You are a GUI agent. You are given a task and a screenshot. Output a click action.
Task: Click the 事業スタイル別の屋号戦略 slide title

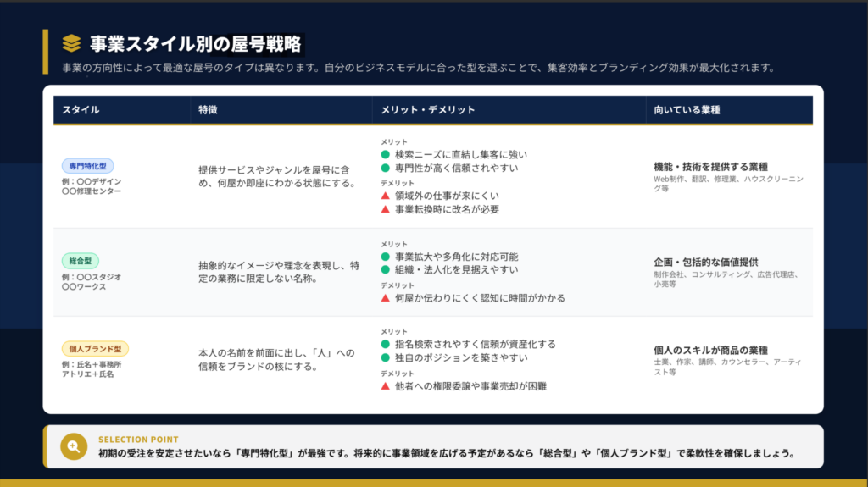(196, 43)
